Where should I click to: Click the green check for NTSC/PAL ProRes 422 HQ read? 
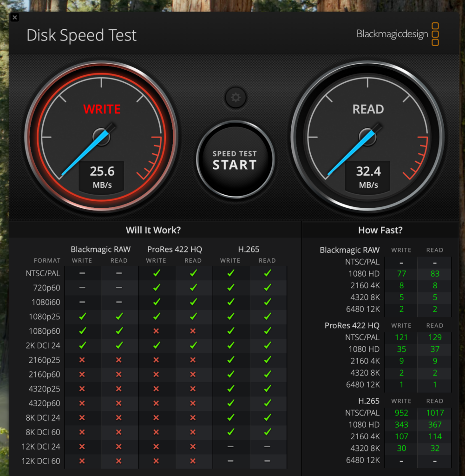pyautogui.click(x=193, y=273)
